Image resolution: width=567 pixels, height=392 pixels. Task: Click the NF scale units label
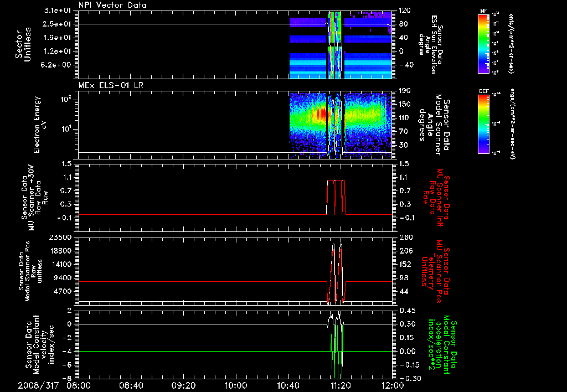511,44
